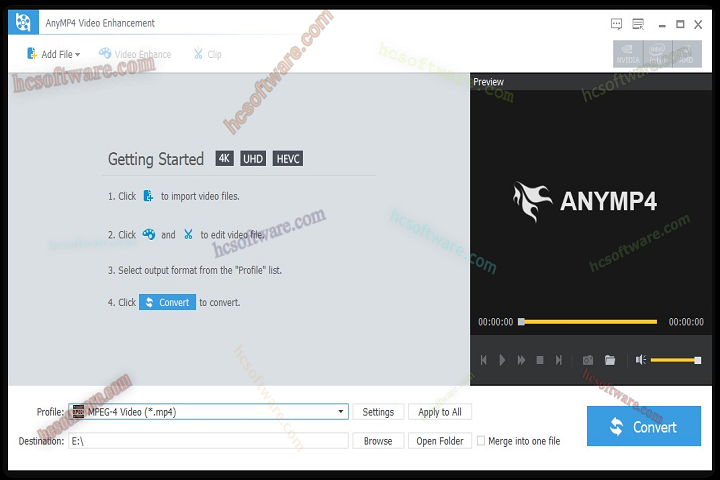This screenshot has width=720, height=480.
Task: Mute the preview volume speaker
Action: [x=641, y=360]
